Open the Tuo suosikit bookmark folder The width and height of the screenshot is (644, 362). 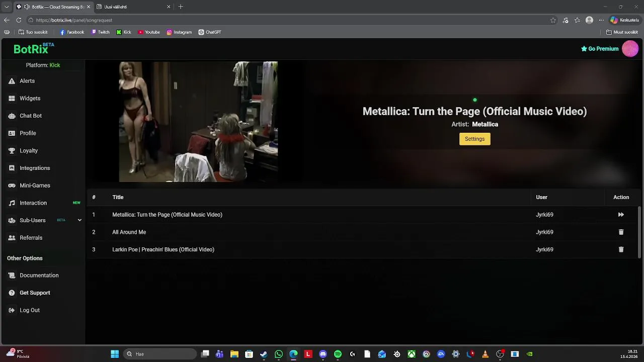pyautogui.click(x=33, y=32)
